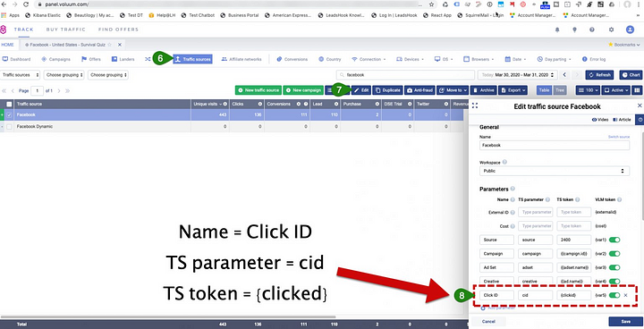Click the page number input field
This screenshot has height=329, width=644.
tap(37, 90)
